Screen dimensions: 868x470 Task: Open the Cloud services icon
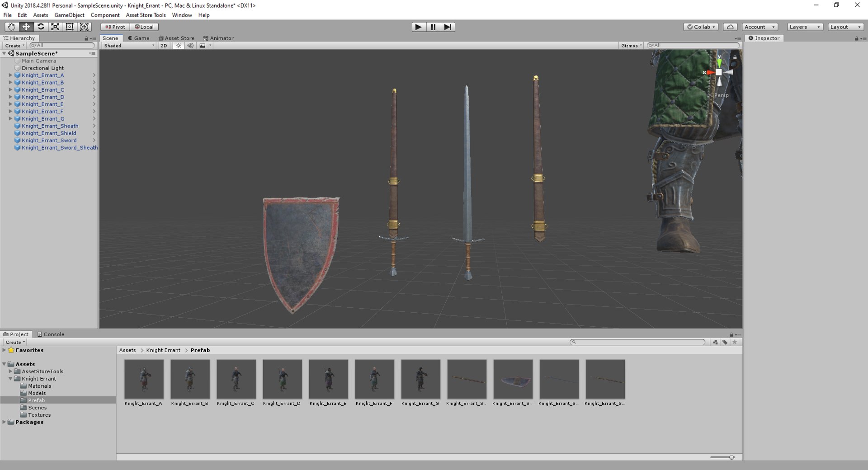point(730,27)
